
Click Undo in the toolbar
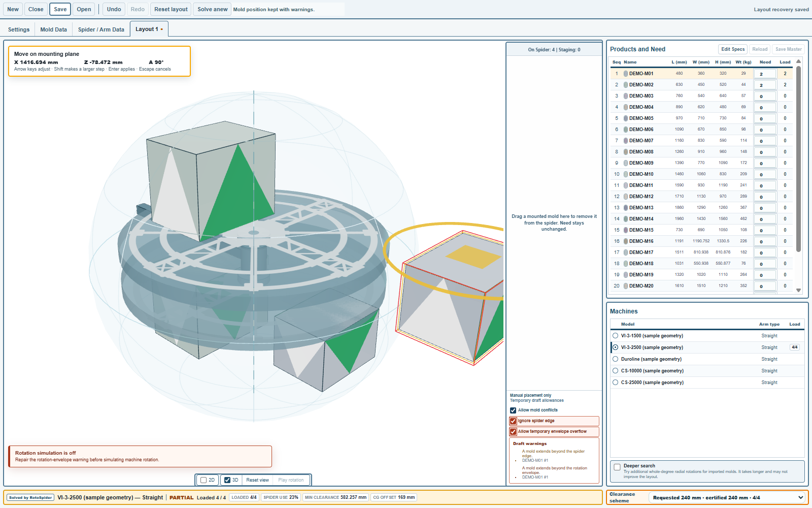point(114,9)
